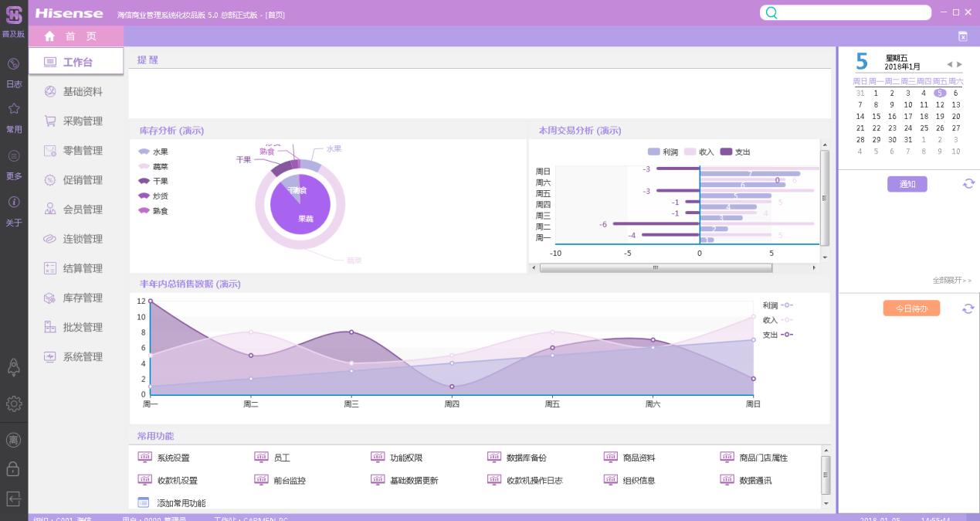Click the lock screen padlock icon
The height and width of the screenshot is (521, 980).
(14, 469)
